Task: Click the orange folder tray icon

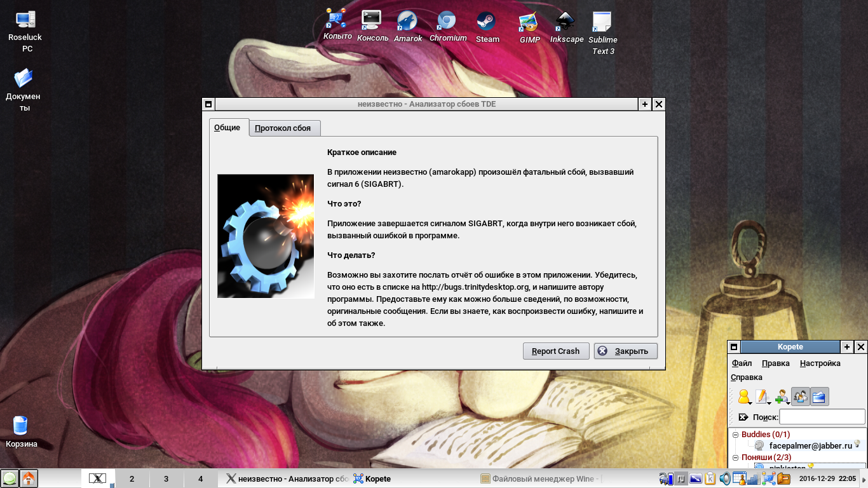Action: pos(783,478)
